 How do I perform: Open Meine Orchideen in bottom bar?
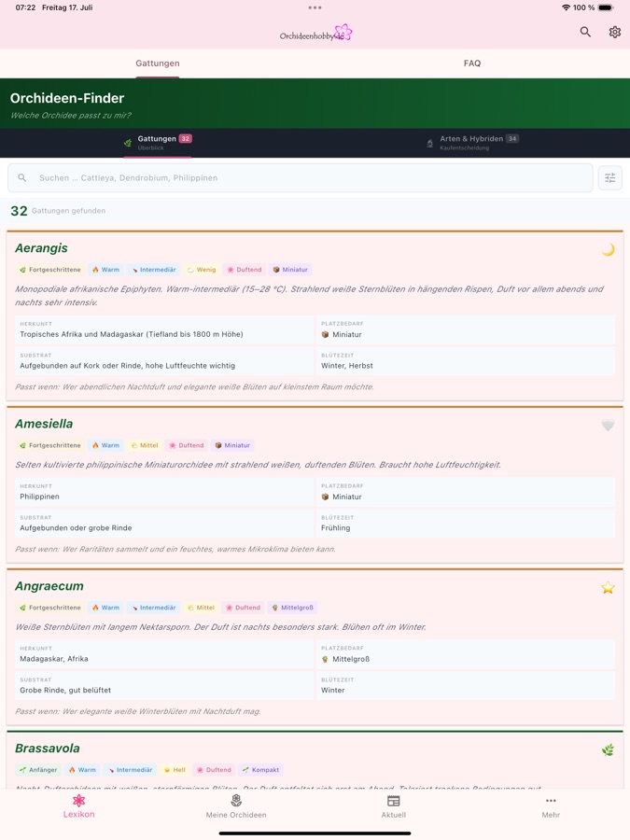click(236, 806)
